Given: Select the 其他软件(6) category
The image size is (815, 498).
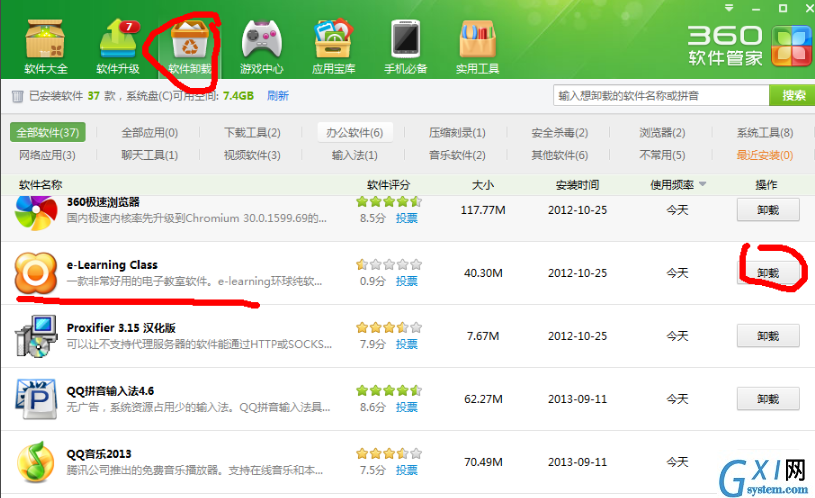Looking at the screenshot, I should [559, 155].
